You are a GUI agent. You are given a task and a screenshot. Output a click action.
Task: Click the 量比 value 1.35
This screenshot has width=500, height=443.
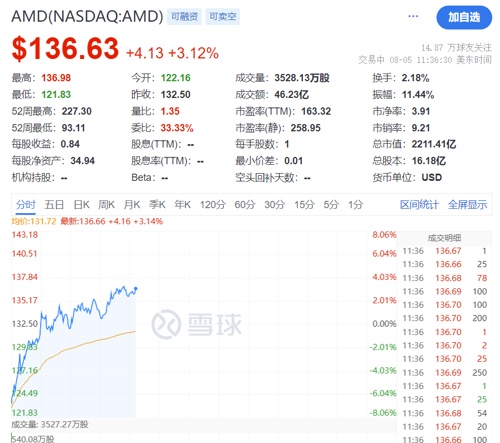coord(170,111)
